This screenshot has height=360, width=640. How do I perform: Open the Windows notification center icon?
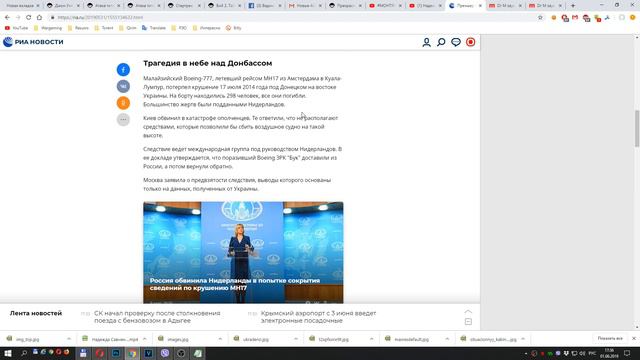point(627,353)
